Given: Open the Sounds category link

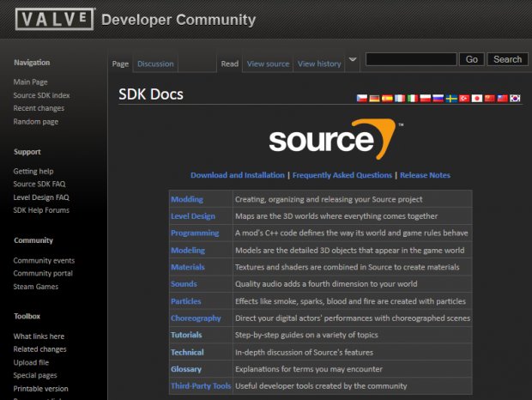Looking at the screenshot, I should point(184,283).
